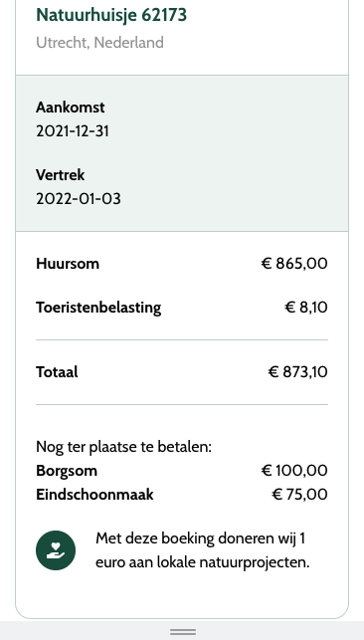Select the departure date 2022-01-03
The width and height of the screenshot is (364, 640).
(x=79, y=199)
